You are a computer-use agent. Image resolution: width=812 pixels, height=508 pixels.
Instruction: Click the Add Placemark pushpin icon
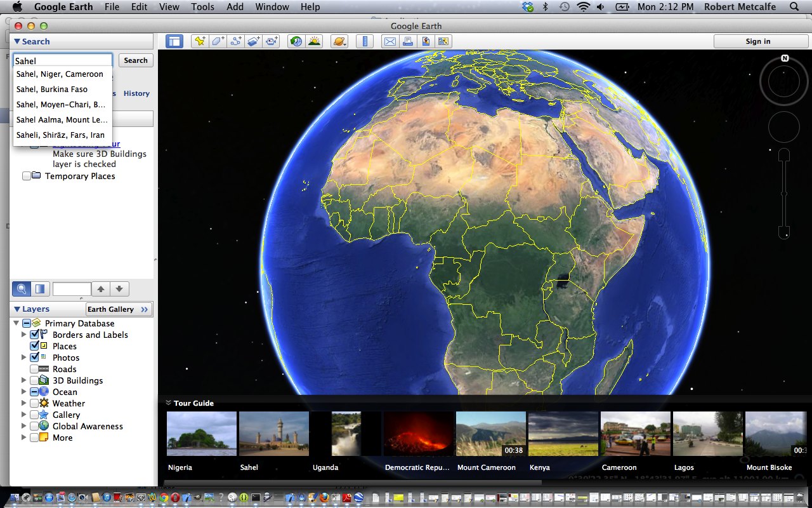(200, 41)
